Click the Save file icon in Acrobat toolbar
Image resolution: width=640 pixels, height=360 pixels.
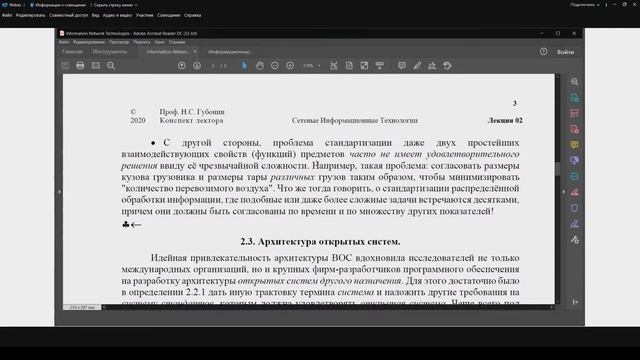tap(65, 66)
